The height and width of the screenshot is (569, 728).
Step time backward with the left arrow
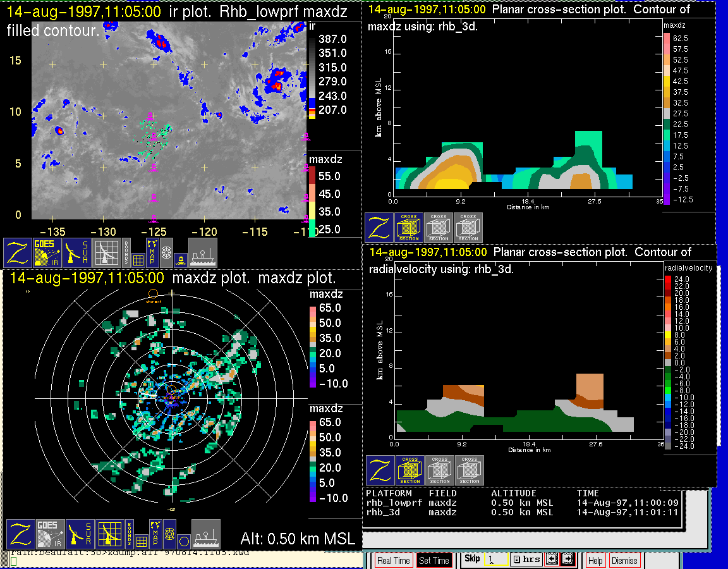tap(551, 559)
